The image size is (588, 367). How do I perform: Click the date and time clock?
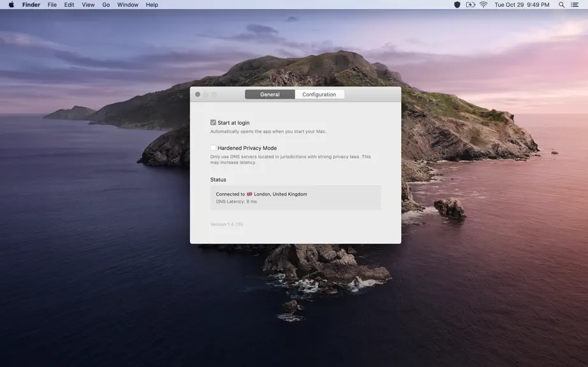point(522,5)
